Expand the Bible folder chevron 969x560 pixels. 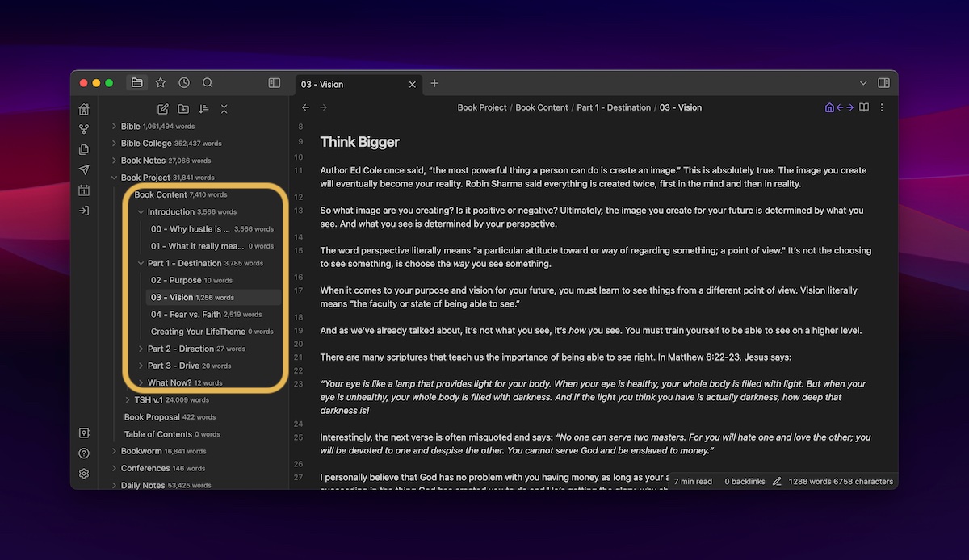coord(114,127)
